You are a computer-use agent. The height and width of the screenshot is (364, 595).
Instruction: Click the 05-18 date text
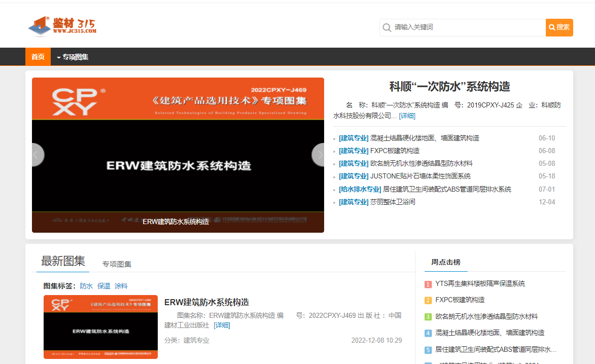[x=547, y=176]
